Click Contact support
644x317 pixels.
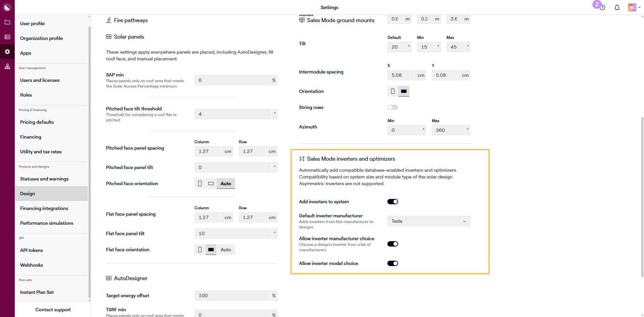(x=53, y=310)
